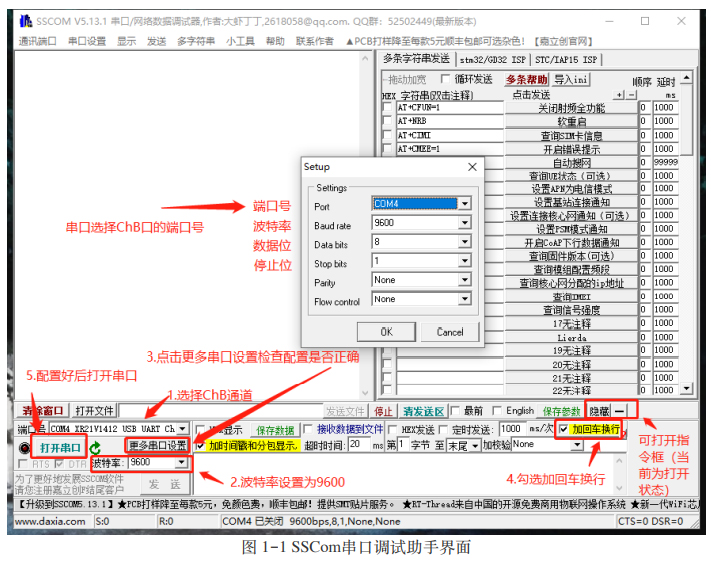711x562 pixels.
Task: Click the SSCOM app icon in title bar
Action: pos(26,21)
